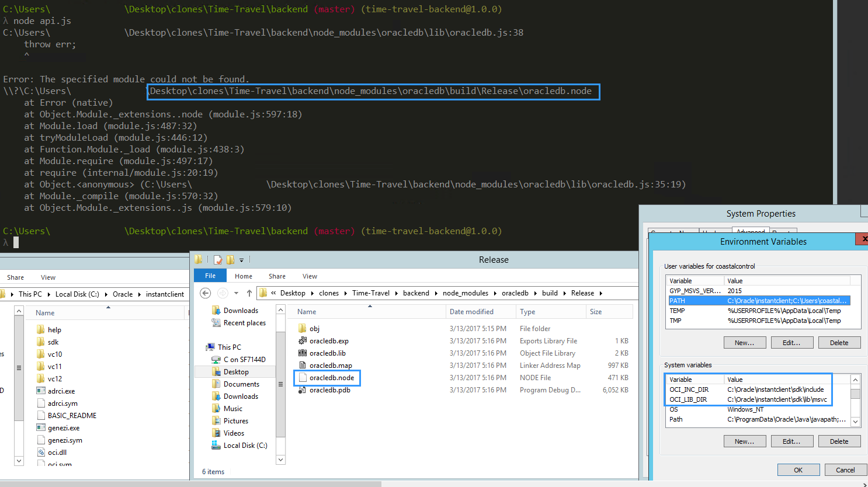The height and width of the screenshot is (487, 868).
Task: Click the Properties quick access icon in Release title bar
Action: [x=218, y=260]
